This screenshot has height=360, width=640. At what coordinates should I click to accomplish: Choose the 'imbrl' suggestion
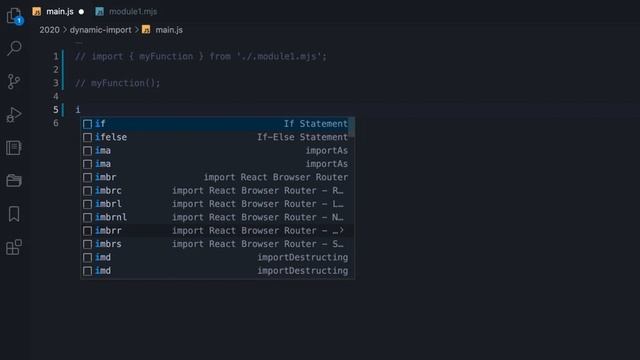(218, 204)
